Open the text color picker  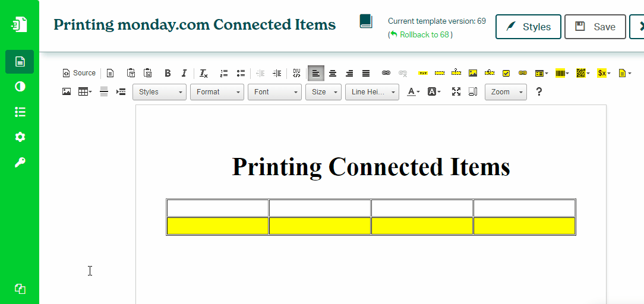[x=413, y=91]
